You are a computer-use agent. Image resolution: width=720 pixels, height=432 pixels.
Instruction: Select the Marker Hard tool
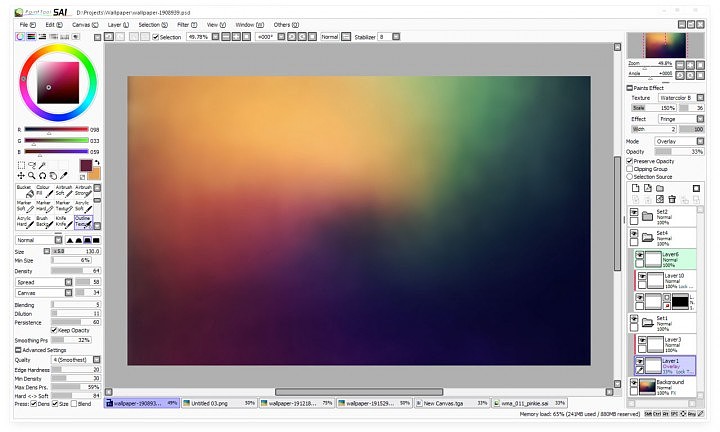point(44,205)
